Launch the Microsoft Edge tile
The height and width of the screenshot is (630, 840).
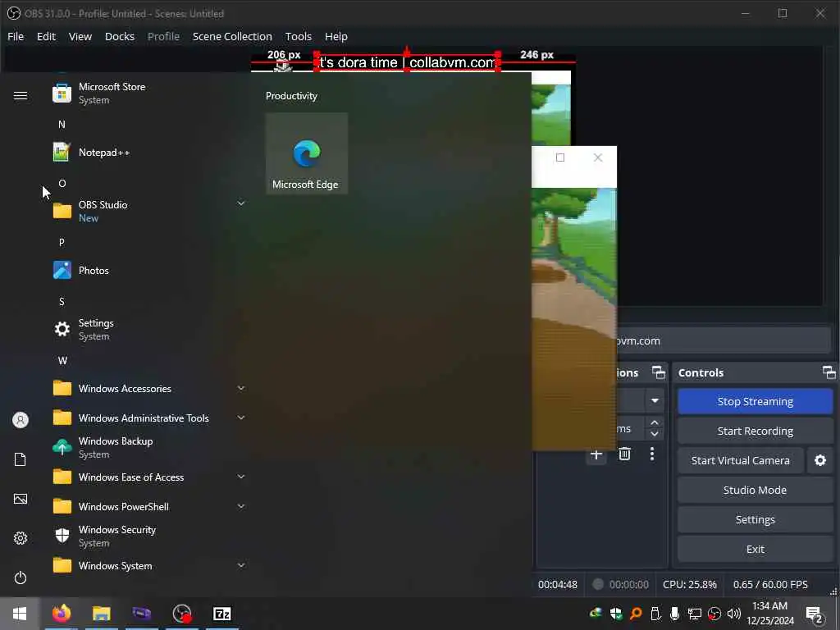(307, 153)
